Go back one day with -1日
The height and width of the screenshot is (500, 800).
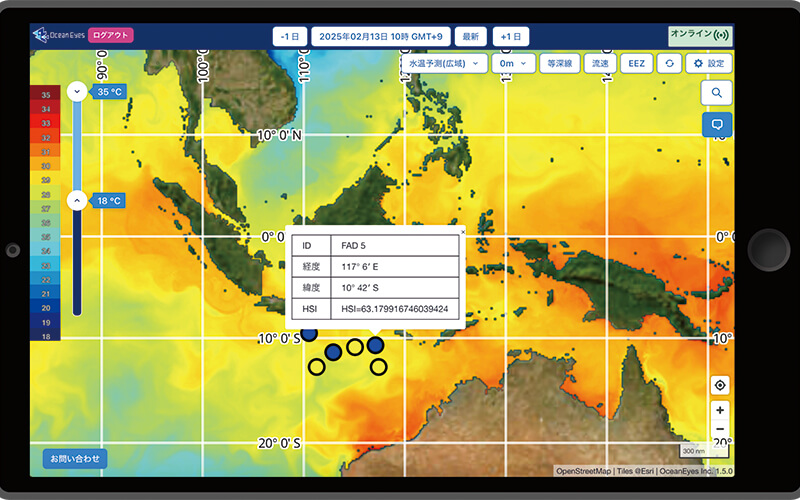pos(290,37)
